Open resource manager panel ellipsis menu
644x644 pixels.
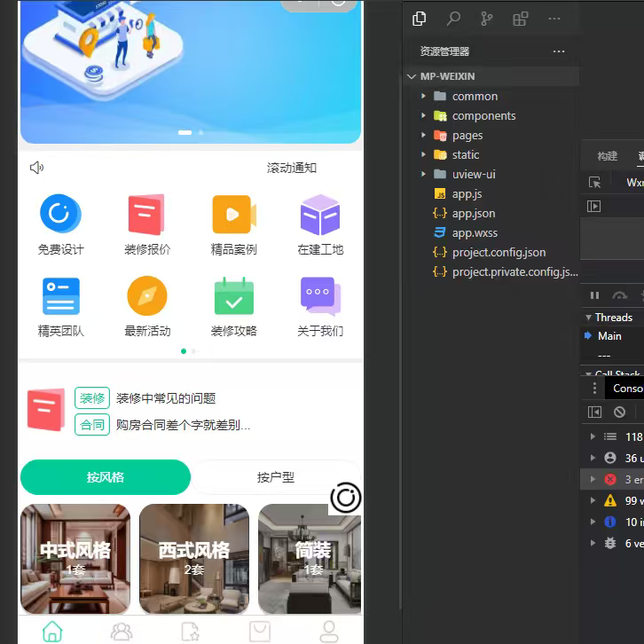pyautogui.click(x=559, y=51)
